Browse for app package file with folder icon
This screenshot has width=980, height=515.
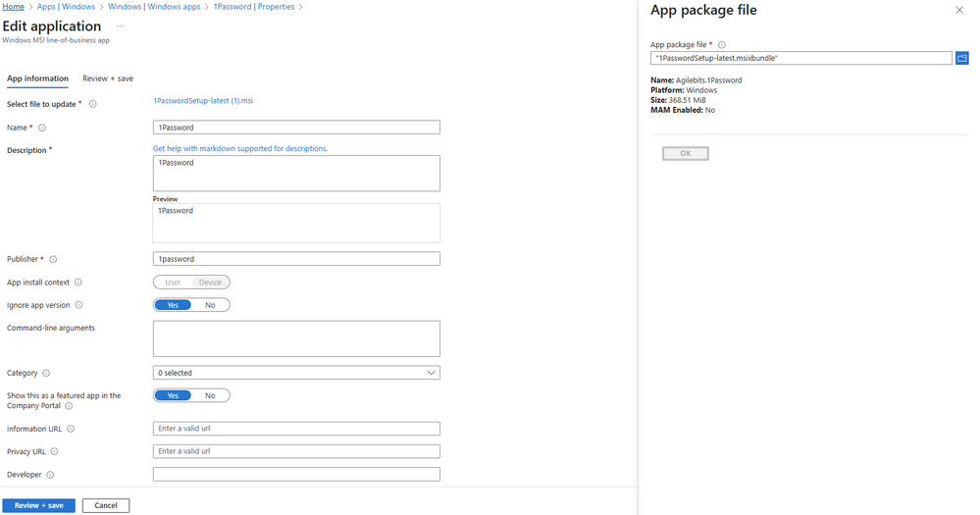pyautogui.click(x=962, y=58)
